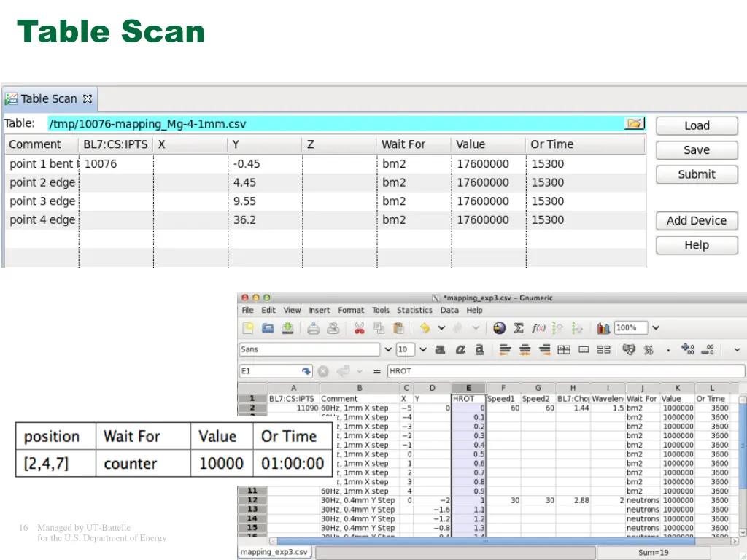This screenshot has height=560, width=747.
Task: Click the percent format icon
Action: pyautogui.click(x=649, y=350)
